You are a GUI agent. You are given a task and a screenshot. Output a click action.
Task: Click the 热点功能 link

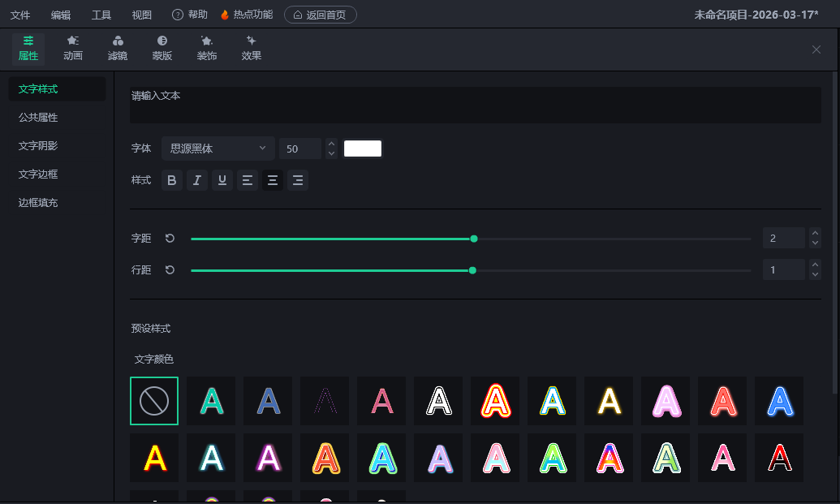(x=247, y=15)
